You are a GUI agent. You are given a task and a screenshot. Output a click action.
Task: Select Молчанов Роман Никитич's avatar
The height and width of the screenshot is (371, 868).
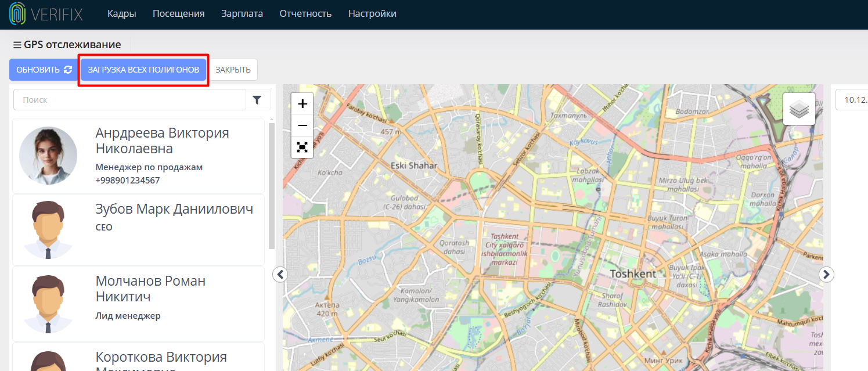coord(48,304)
